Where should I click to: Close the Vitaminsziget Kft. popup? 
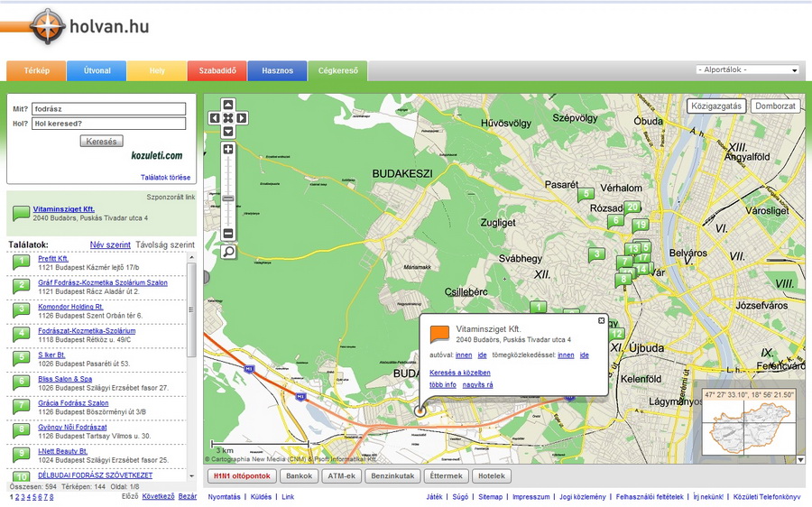point(602,320)
